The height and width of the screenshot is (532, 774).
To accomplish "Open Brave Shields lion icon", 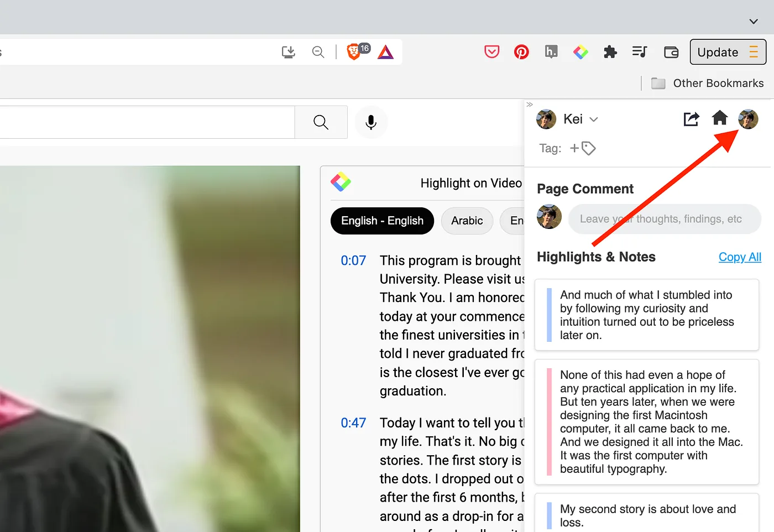I will tap(353, 52).
